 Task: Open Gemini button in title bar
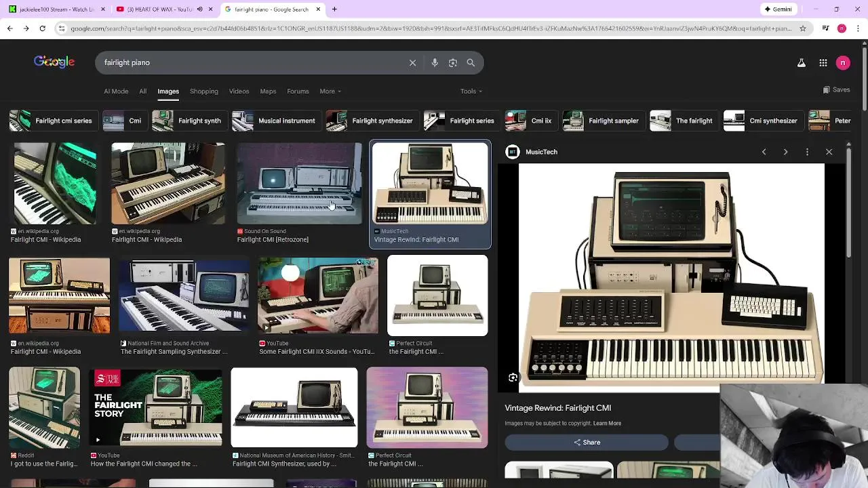point(778,9)
